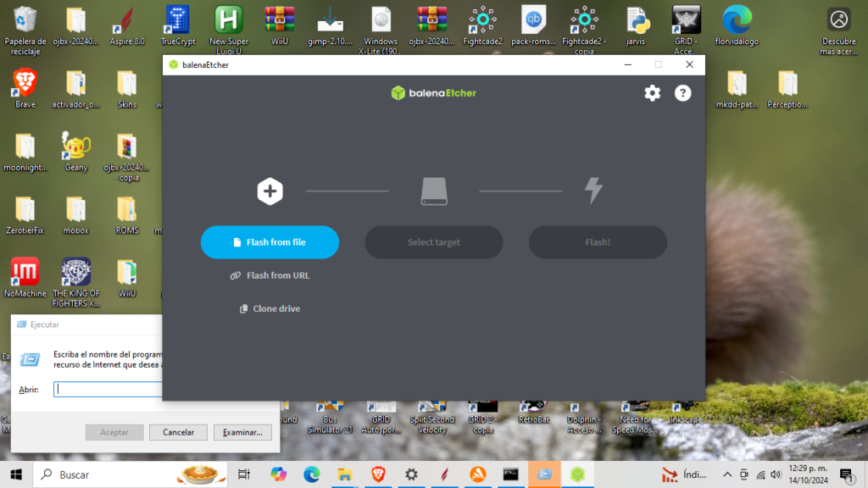Select the florvidalogo Edge file icon

coord(737,26)
